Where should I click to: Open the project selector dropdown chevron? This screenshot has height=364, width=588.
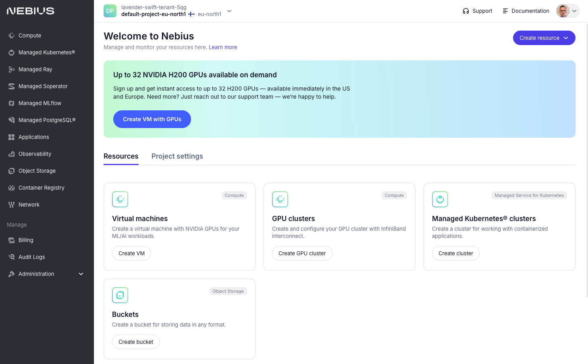coord(229,11)
